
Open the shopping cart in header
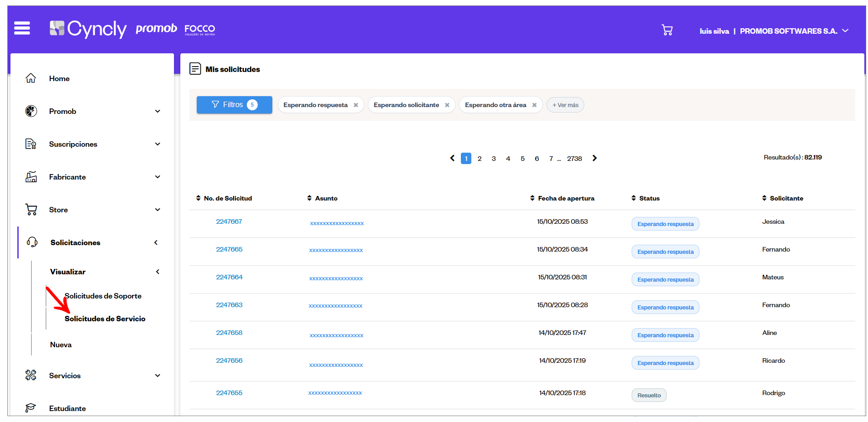(667, 30)
